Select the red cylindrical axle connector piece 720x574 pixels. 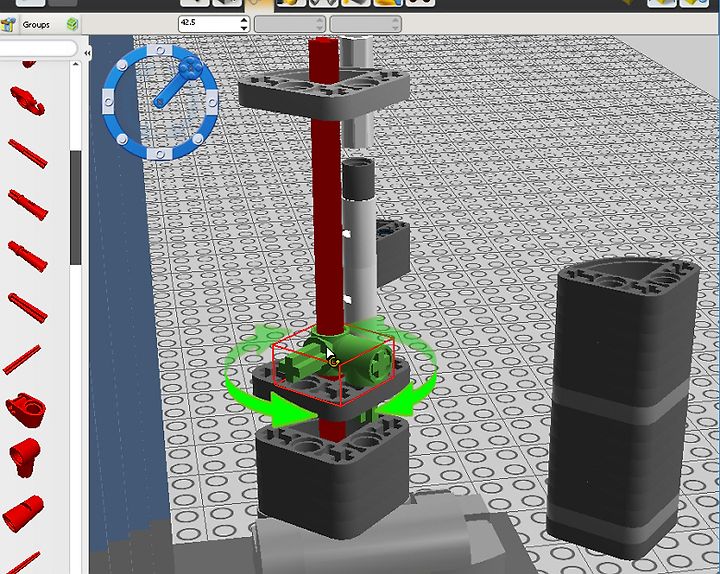[23, 513]
